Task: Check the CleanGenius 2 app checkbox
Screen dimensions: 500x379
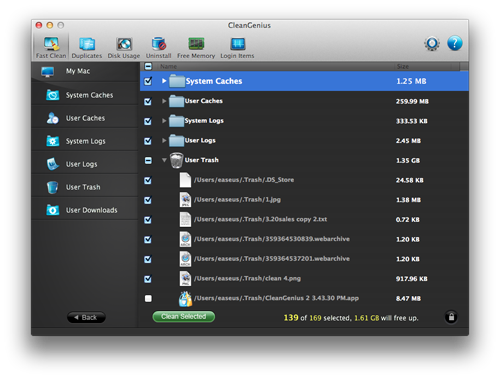Action: [148, 298]
